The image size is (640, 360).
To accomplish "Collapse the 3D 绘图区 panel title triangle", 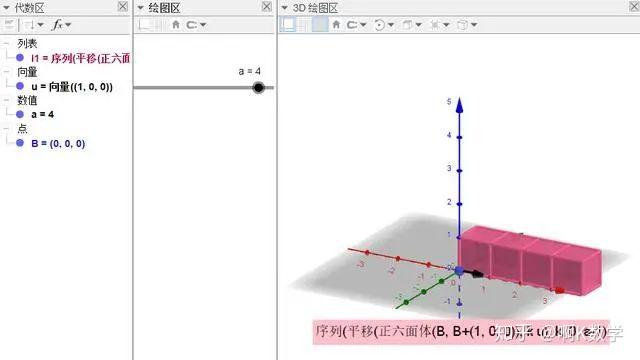I will click(x=284, y=8).
